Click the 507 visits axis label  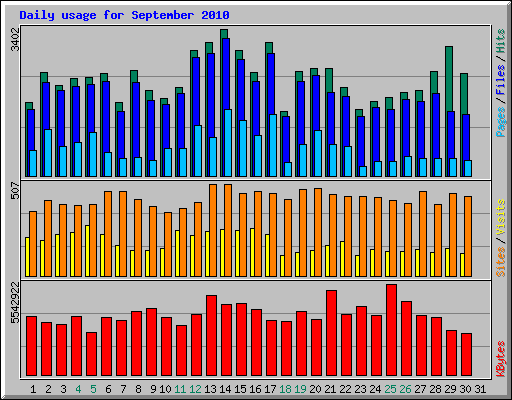pyautogui.click(x=15, y=191)
